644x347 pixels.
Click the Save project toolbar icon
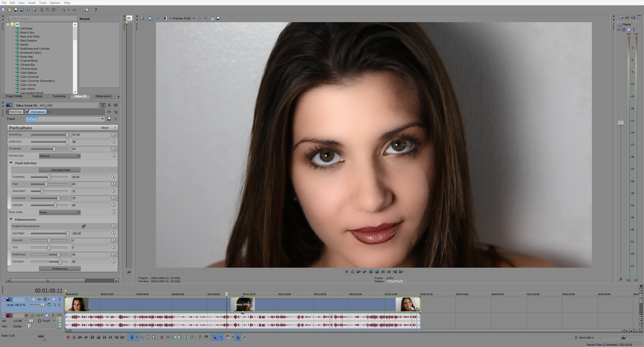16,10
